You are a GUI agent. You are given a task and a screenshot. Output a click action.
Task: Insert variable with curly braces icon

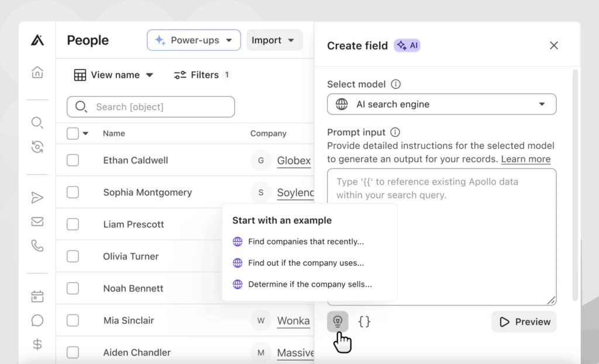click(364, 321)
